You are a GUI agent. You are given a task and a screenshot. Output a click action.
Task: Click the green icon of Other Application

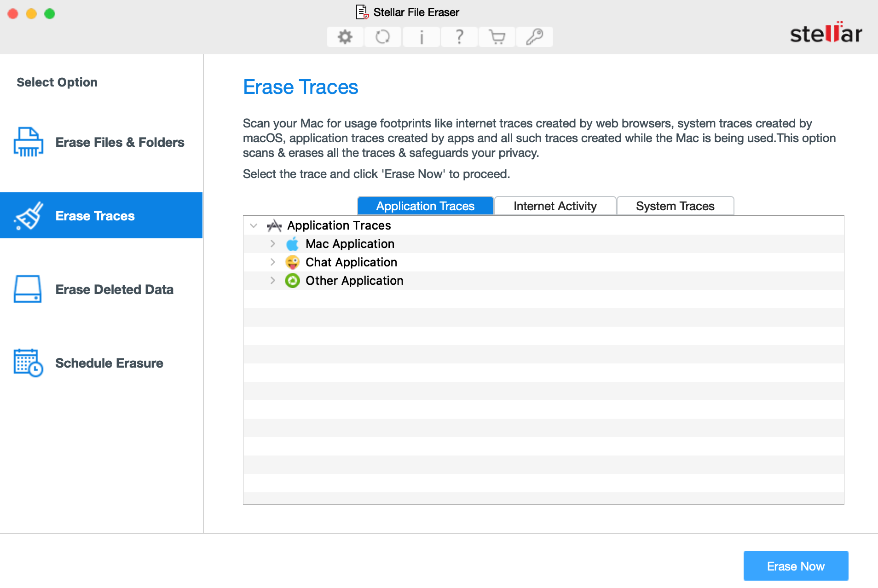point(293,281)
